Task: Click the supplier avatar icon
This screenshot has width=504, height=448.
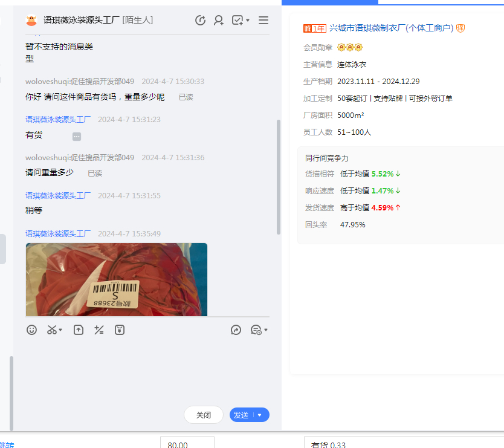Action: pos(31,21)
